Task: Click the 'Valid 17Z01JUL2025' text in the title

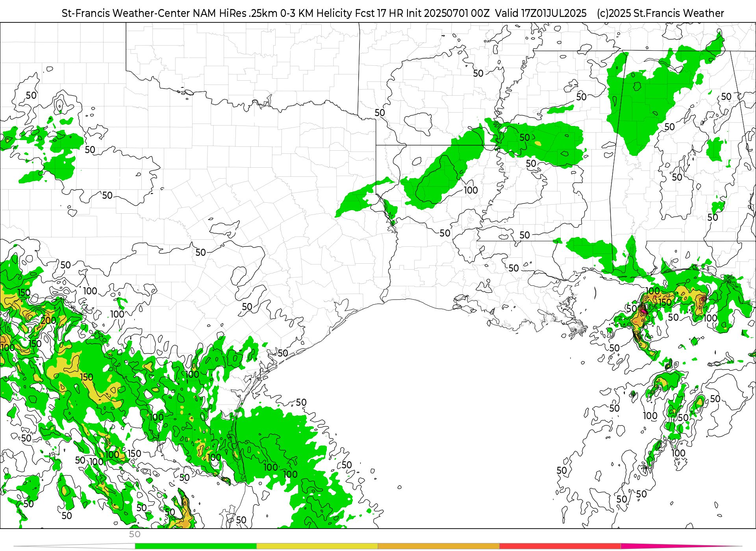Action: point(541,13)
